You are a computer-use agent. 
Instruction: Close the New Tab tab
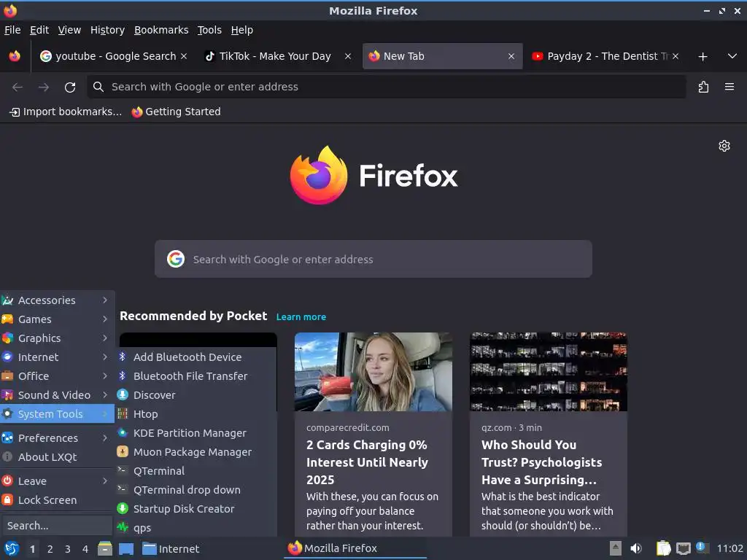tap(511, 56)
